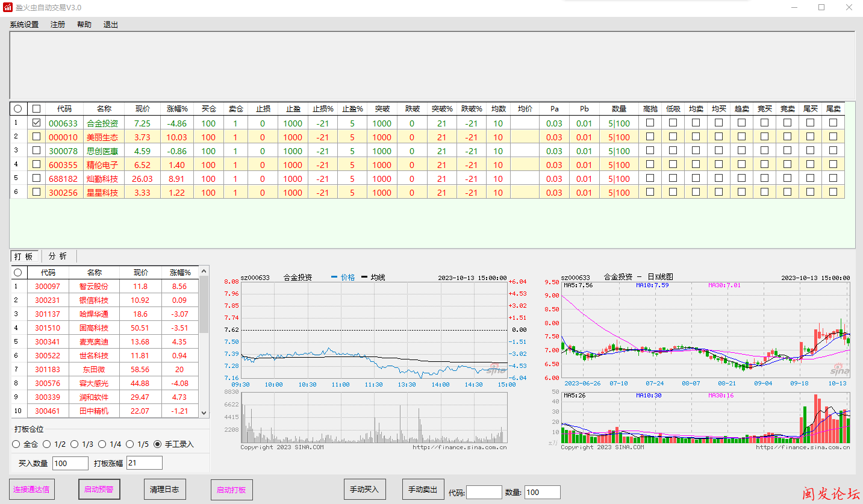Click circle icon in main table header
Image resolution: width=863 pixels, height=504 pixels.
tap(17, 109)
